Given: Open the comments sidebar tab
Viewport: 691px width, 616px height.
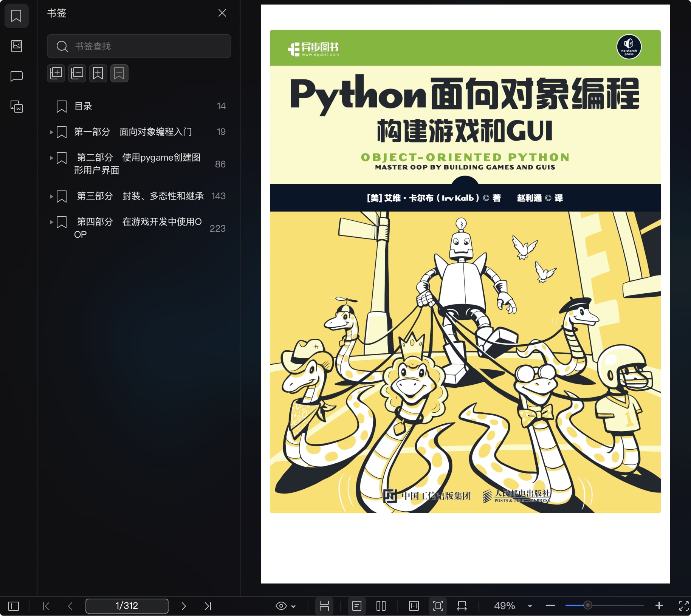Looking at the screenshot, I should pyautogui.click(x=16, y=76).
